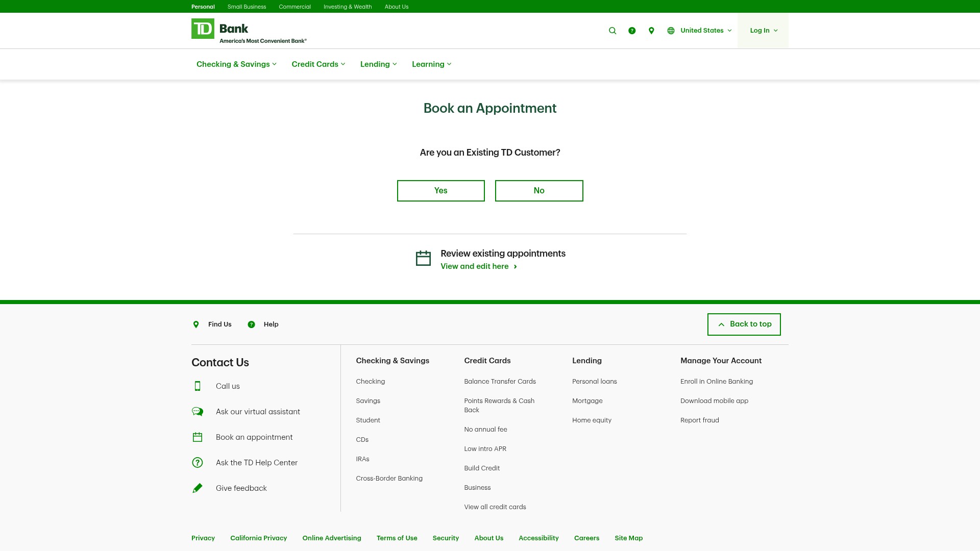This screenshot has height=551, width=980.
Task: Open Checking link in footer
Action: click(371, 382)
